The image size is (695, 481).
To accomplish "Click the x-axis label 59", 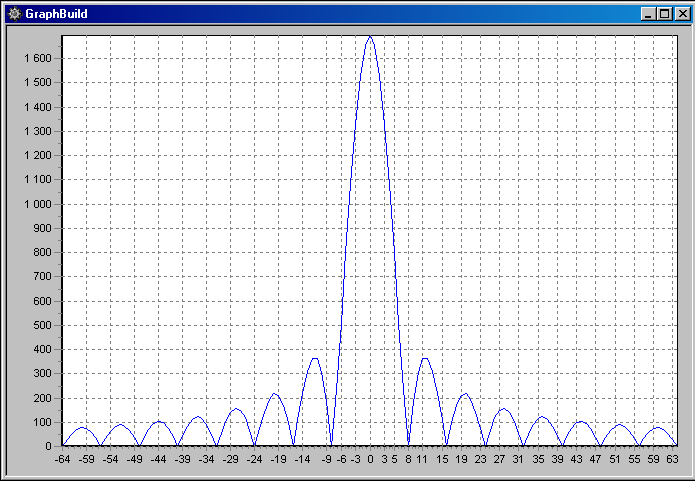I will (x=653, y=459).
